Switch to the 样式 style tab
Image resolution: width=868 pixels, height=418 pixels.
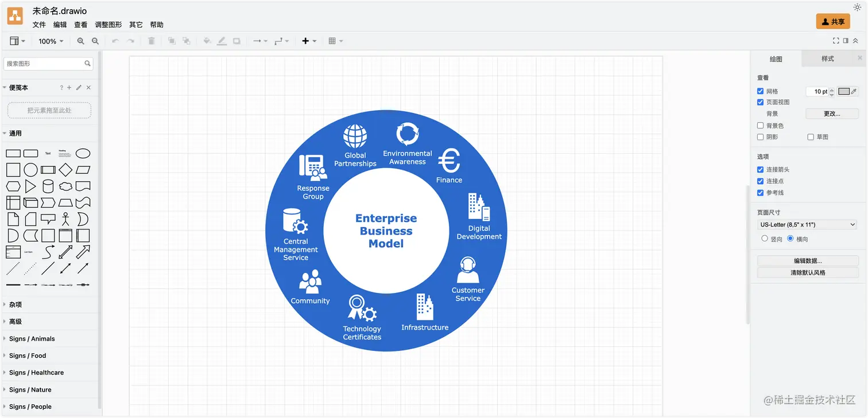click(x=827, y=58)
